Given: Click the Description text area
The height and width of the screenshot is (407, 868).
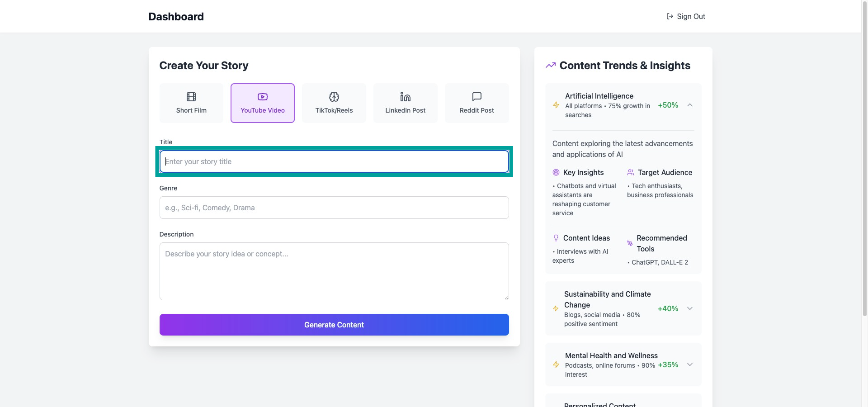Looking at the screenshot, I should tap(334, 271).
